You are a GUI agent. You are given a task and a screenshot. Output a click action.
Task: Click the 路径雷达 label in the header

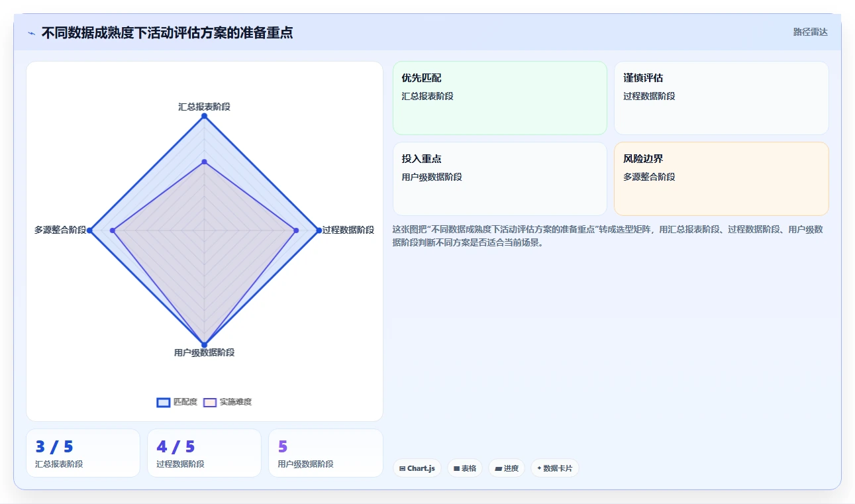811,32
